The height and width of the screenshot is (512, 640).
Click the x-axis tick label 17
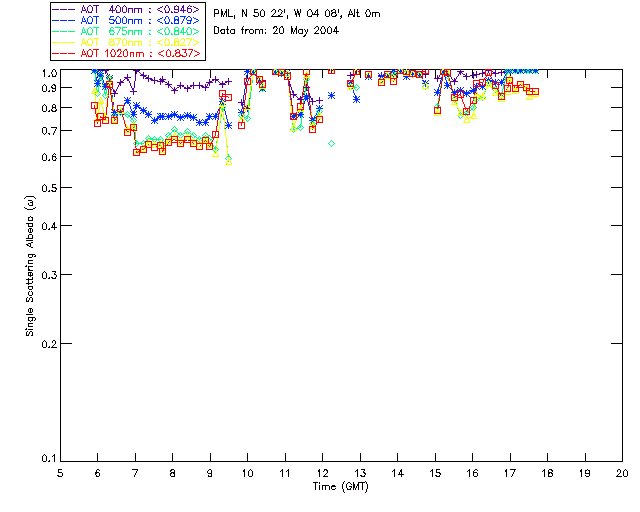pos(510,473)
